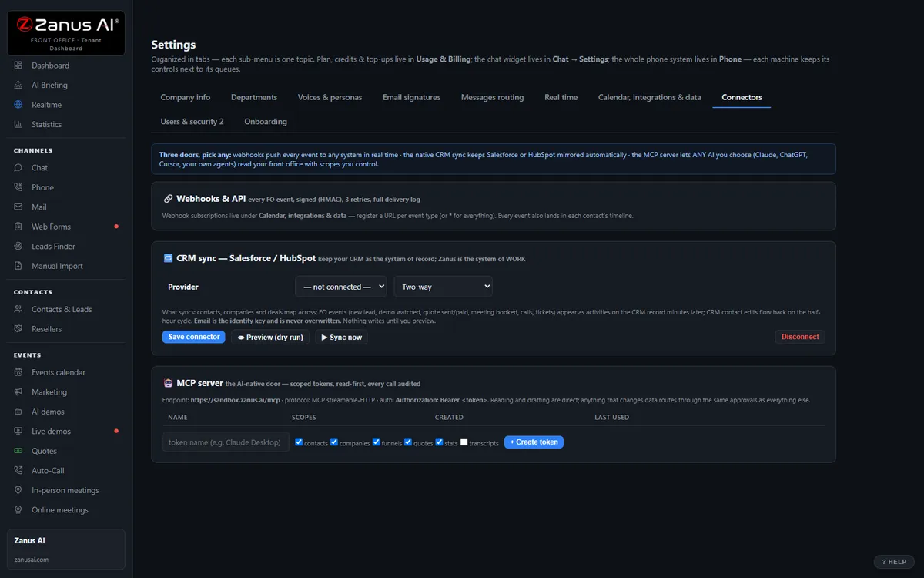The height and width of the screenshot is (578, 924).
Task: Uncheck the companies scope checkbox
Action: point(334,442)
